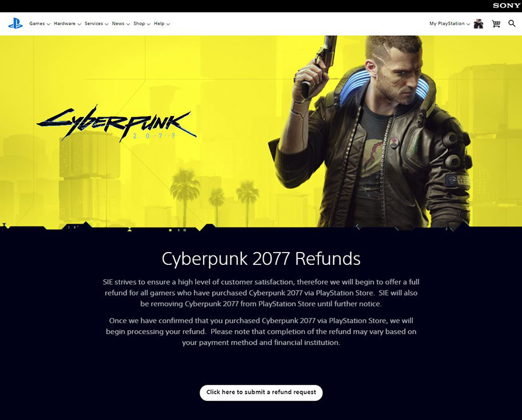
Task: Expand the Services chevron arrow
Action: click(107, 24)
